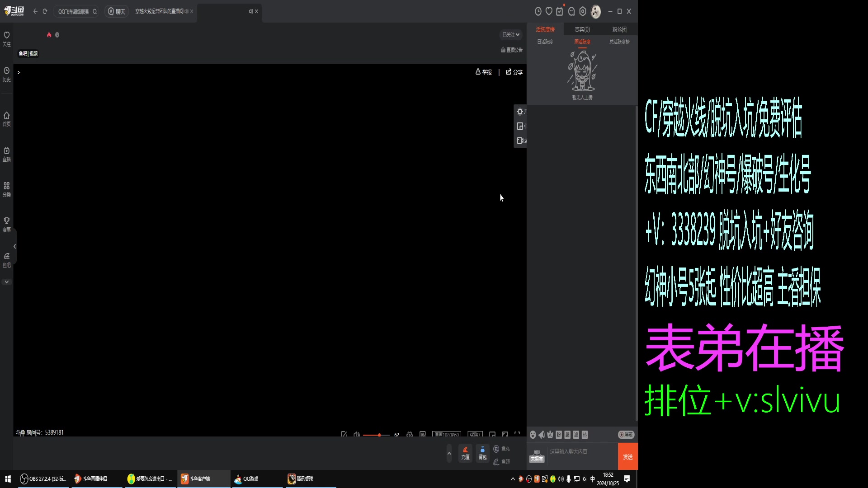Viewport: 868px width, 488px height.
Task: Open messages ghost icon in top bar
Action: click(571, 11)
